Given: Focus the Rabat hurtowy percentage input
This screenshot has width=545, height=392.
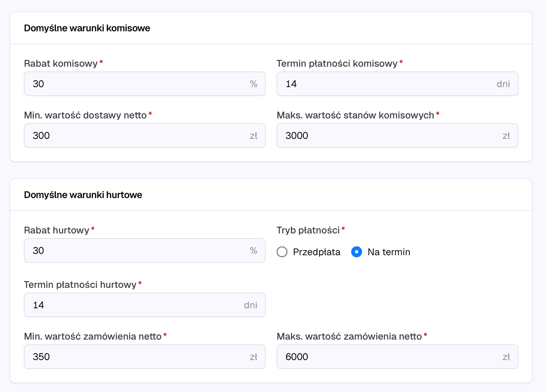Looking at the screenshot, I should pyautogui.click(x=145, y=250).
